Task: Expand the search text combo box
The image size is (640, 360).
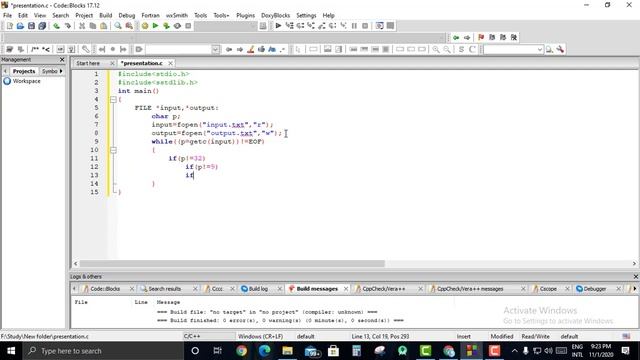Action: (x=540, y=49)
